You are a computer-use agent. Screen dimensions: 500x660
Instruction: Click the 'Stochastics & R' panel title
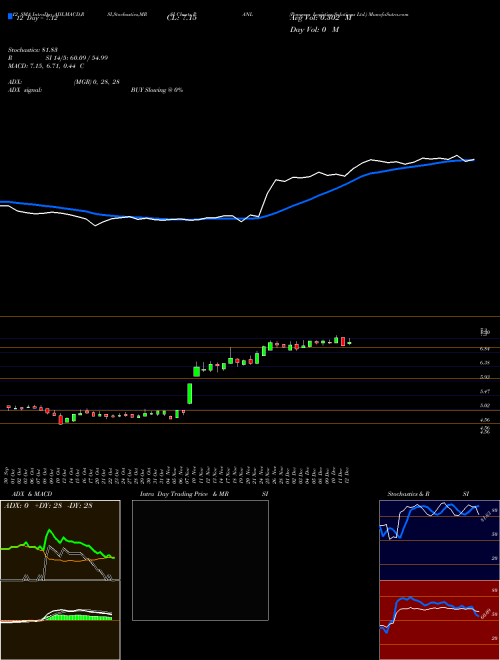tap(409, 494)
